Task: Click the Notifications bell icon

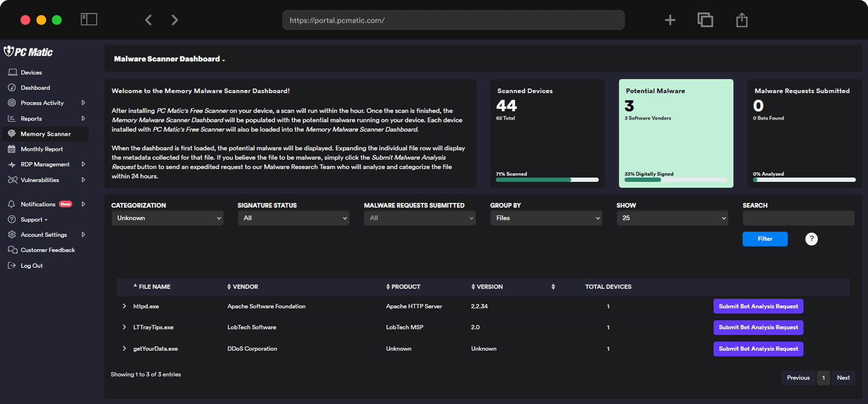Action: (12, 204)
